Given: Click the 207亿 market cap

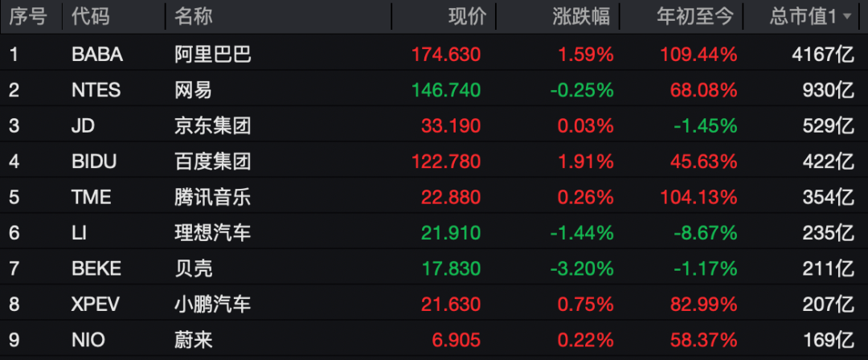Looking at the screenshot, I should 828,304.
